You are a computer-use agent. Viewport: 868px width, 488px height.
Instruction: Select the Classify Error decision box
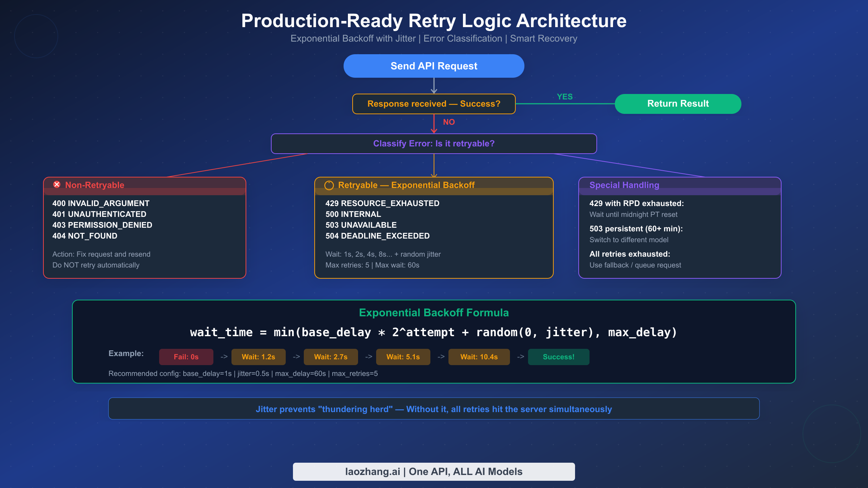coord(434,144)
